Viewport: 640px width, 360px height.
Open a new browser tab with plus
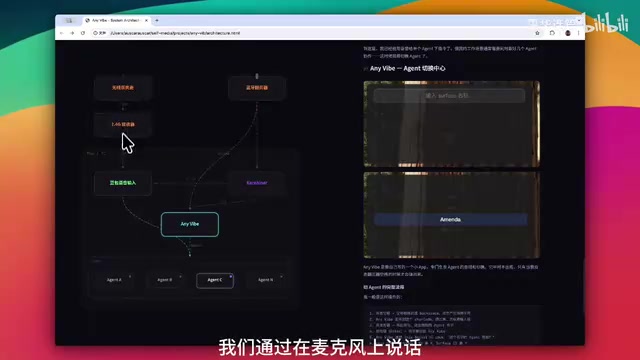pos(157,20)
